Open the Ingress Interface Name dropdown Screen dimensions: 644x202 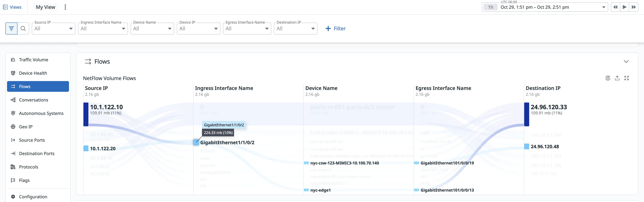coord(103,28)
